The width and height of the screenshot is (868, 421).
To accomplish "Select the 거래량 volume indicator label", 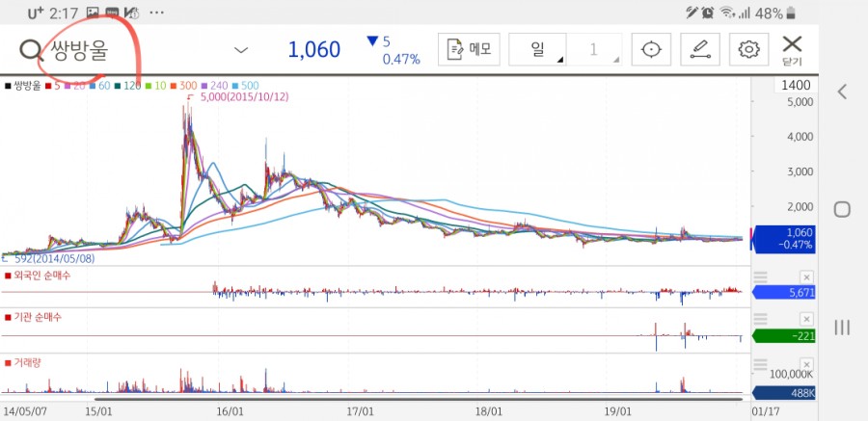I will [x=23, y=363].
